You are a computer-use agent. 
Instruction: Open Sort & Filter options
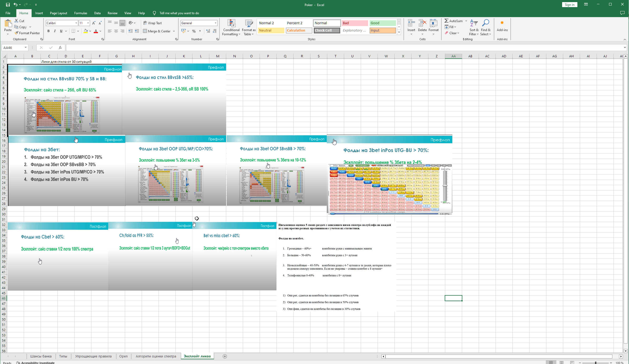click(x=474, y=27)
